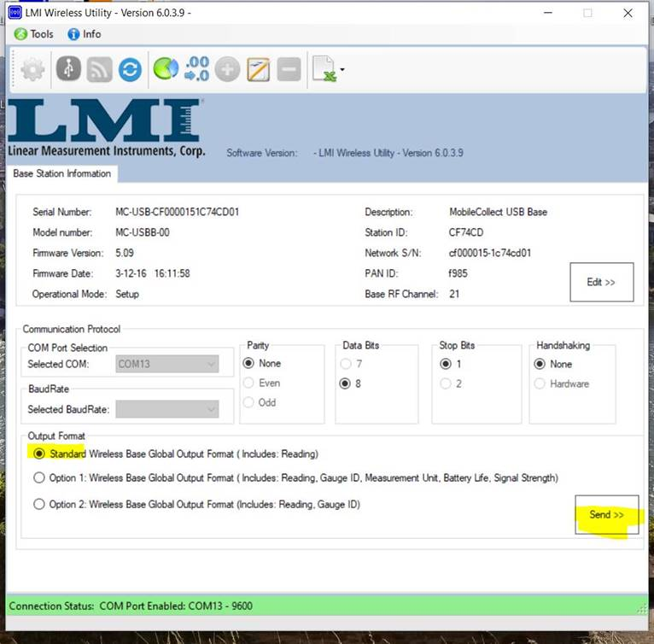The width and height of the screenshot is (654, 644).
Task: Click the blue refresh toolbar icon
Action: 130,69
